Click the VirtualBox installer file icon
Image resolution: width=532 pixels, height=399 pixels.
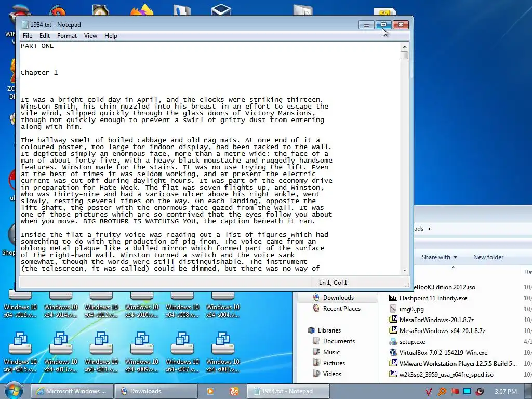tap(393, 353)
